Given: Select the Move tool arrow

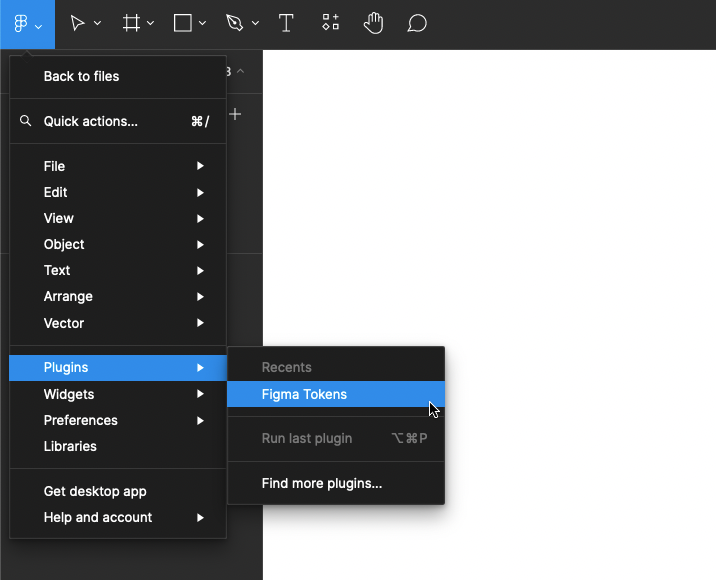Looking at the screenshot, I should pos(77,23).
